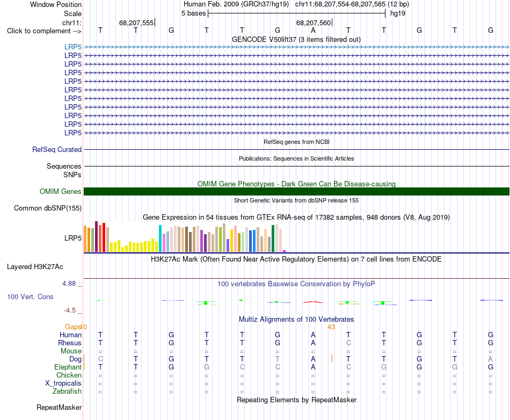
Task: Click the red PhyloP conservation mark under base A
Action: click(x=313, y=302)
